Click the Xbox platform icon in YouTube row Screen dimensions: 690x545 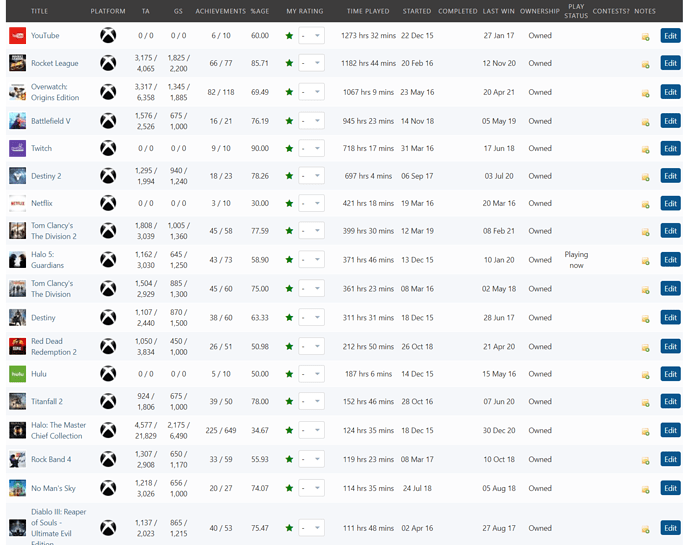pyautogui.click(x=108, y=36)
